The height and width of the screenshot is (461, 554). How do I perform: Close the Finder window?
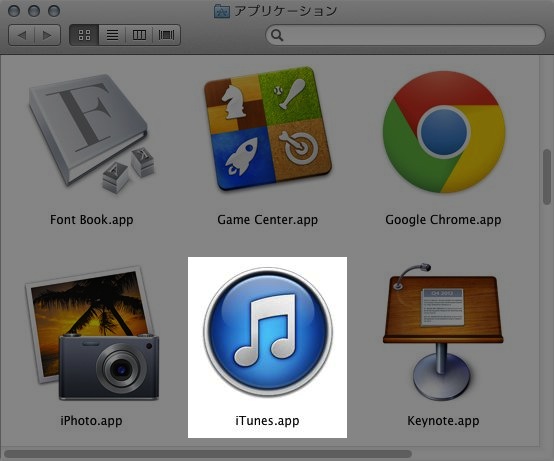14,11
